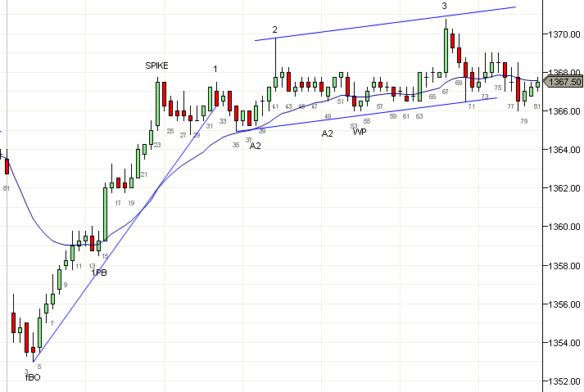Click the 1367.50 current price tag

click(564, 82)
